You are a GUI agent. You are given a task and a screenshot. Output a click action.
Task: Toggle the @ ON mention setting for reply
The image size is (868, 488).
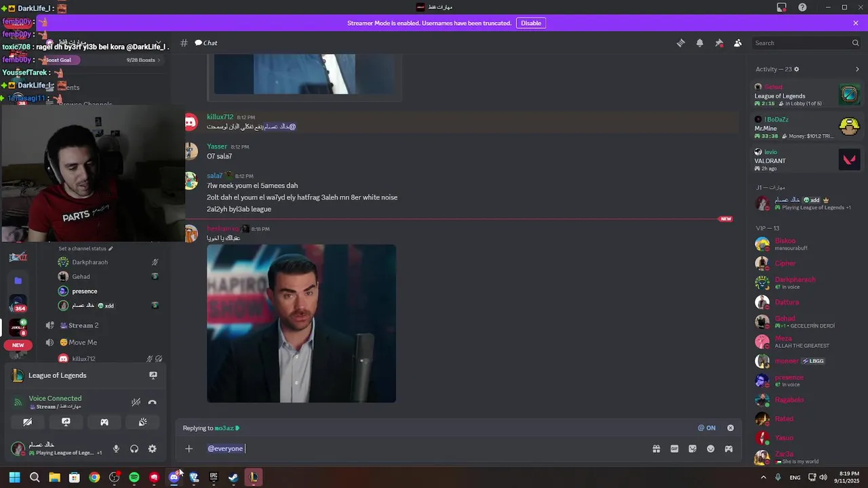coord(707,428)
